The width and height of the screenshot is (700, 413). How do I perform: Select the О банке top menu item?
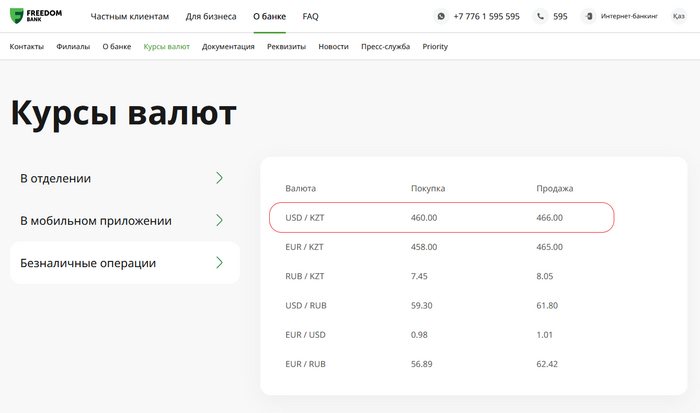click(x=269, y=17)
